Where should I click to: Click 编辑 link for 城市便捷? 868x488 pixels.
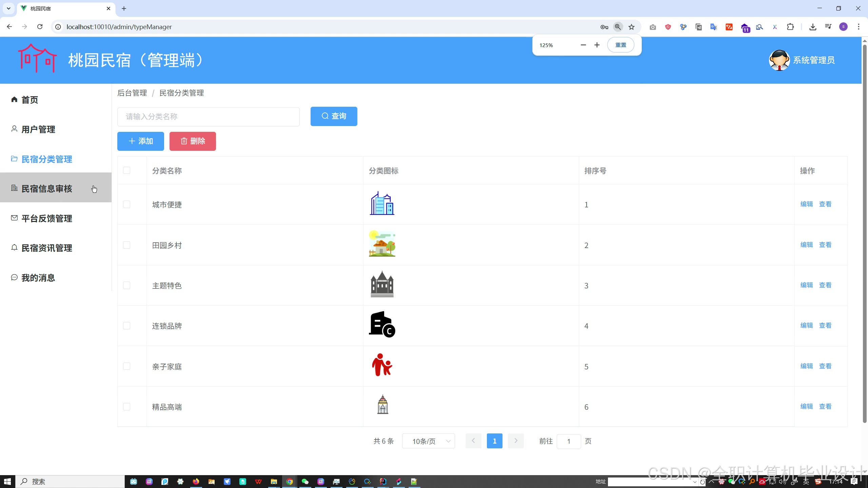pyautogui.click(x=806, y=204)
